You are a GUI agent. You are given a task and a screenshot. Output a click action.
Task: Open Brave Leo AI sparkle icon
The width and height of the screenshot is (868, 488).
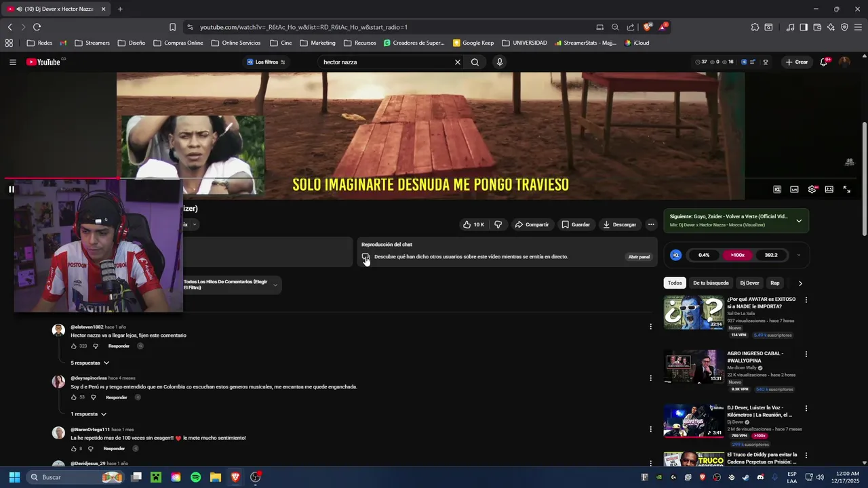click(831, 27)
